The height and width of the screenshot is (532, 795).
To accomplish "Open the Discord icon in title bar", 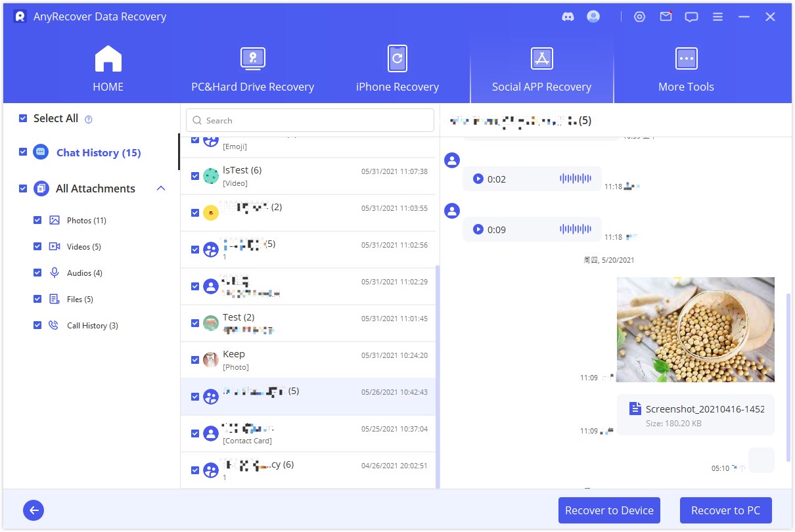I will [568, 17].
